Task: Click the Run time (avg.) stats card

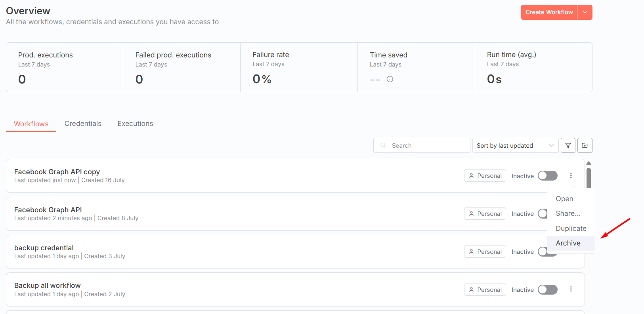Action: 534,67
